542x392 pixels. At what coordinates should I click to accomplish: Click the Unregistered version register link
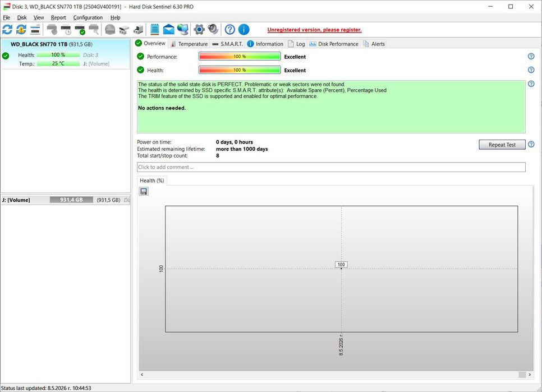tap(315, 30)
